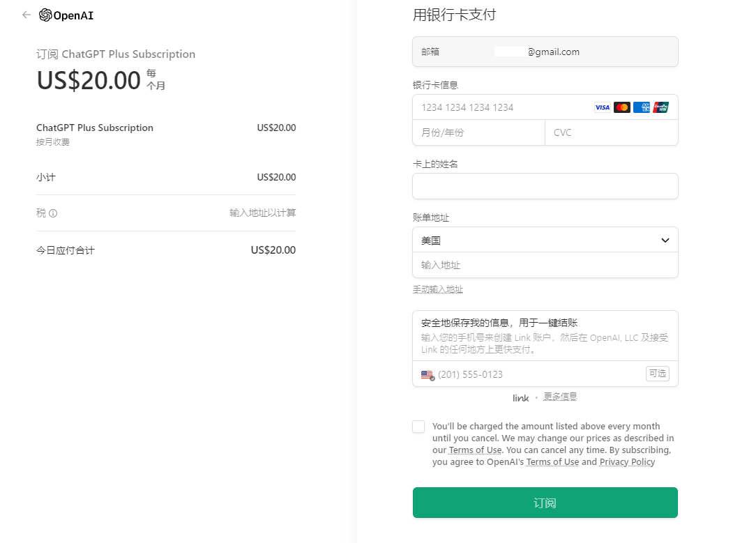This screenshot has width=756, height=543.
Task: Check the recurring charge agreement checkbox
Action: [x=418, y=427]
